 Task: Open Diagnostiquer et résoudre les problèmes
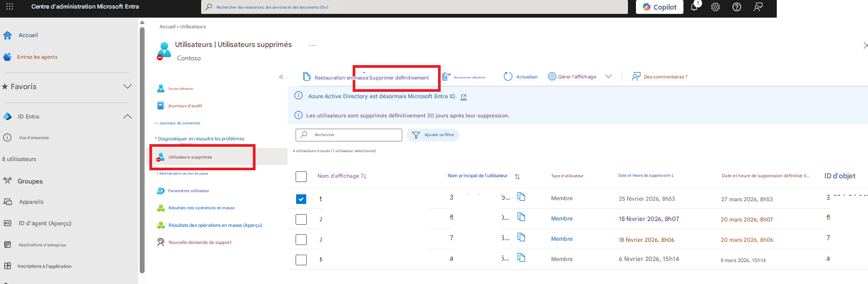[201, 139]
